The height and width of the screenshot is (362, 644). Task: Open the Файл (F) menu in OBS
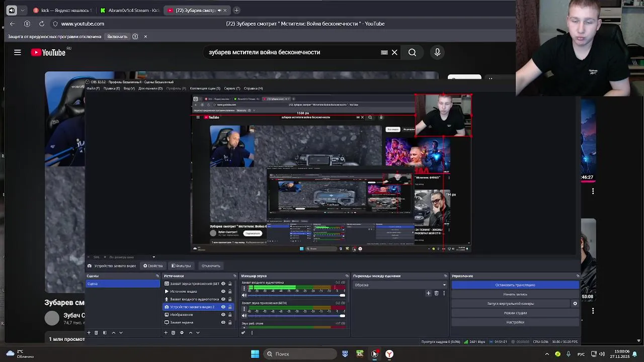(93, 88)
